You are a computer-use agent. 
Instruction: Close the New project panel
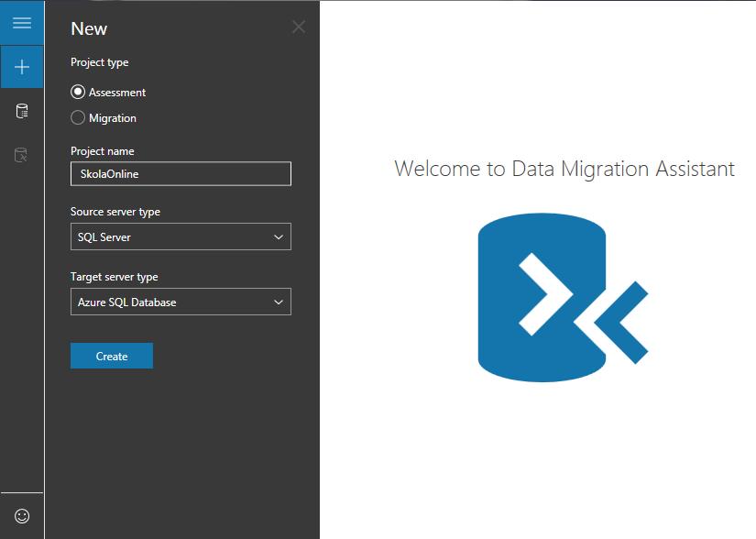pyautogui.click(x=299, y=27)
